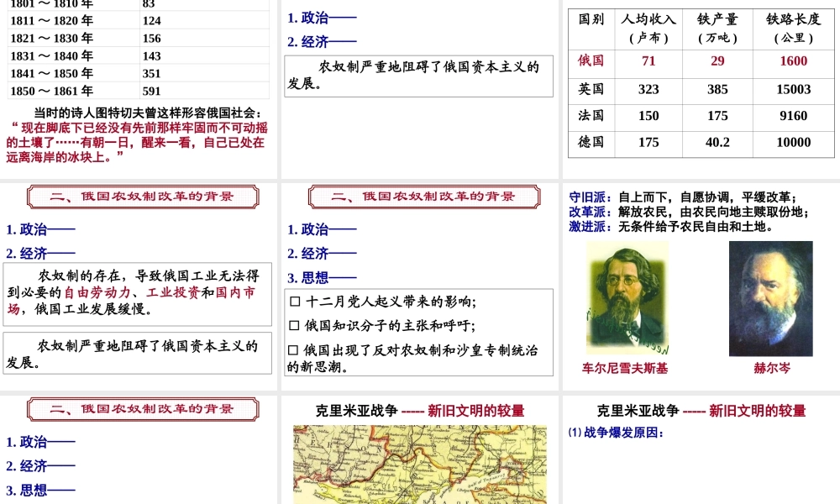Click the value 156 in the year table

tap(151, 39)
